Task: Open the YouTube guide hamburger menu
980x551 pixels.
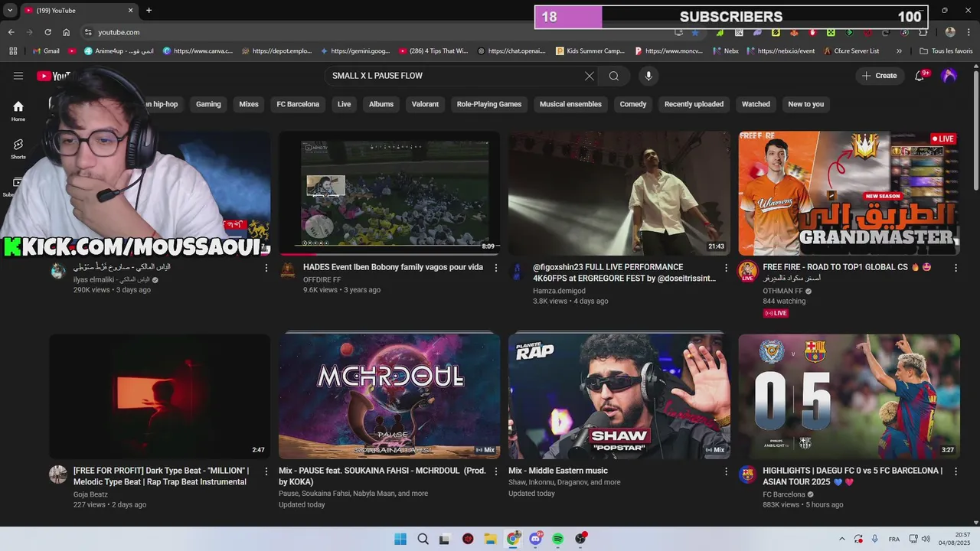Action: point(18,76)
